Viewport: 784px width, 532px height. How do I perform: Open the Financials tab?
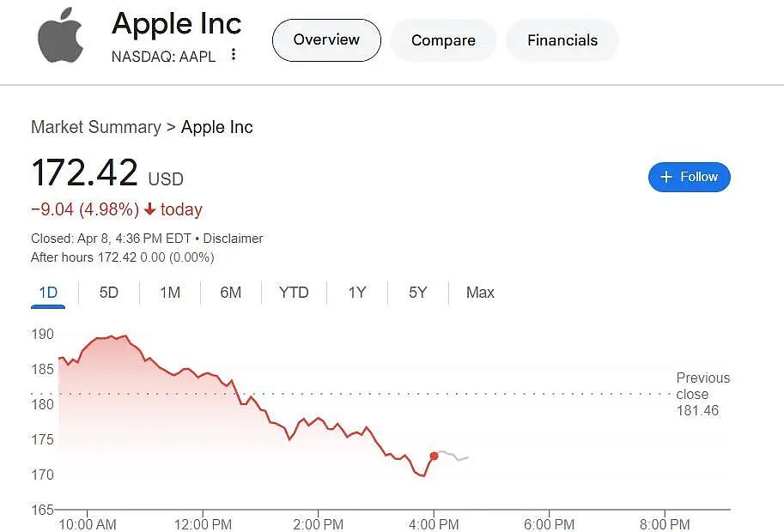tap(562, 40)
